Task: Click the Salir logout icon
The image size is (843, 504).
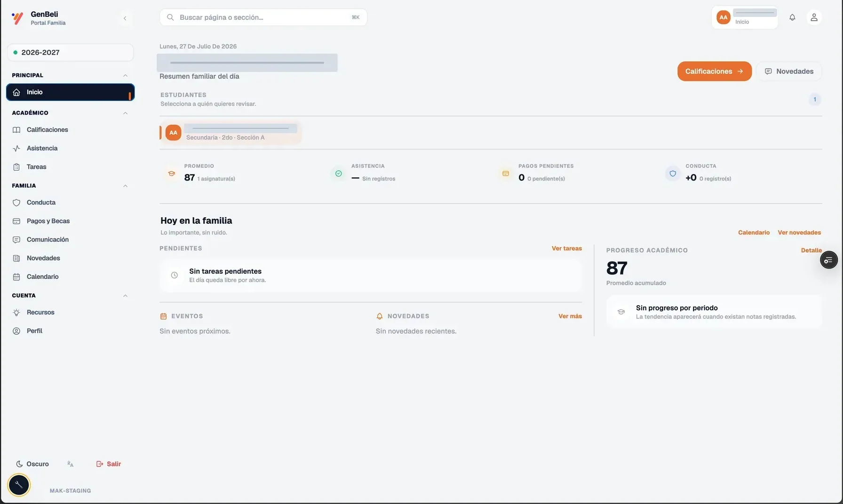Action: [100, 464]
